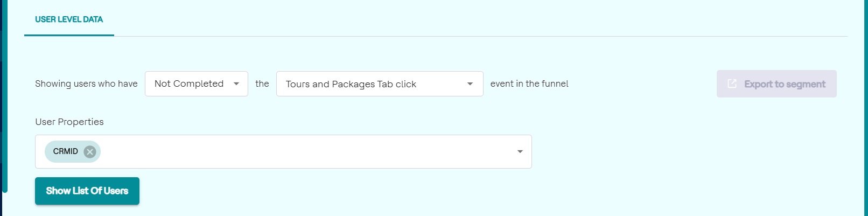Click the "event in the funnel" text
This screenshot has height=216, width=868.
click(529, 83)
